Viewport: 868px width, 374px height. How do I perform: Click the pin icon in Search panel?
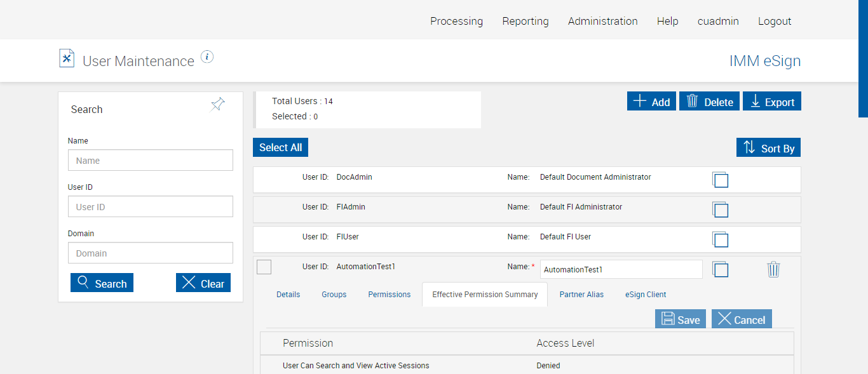click(x=217, y=105)
